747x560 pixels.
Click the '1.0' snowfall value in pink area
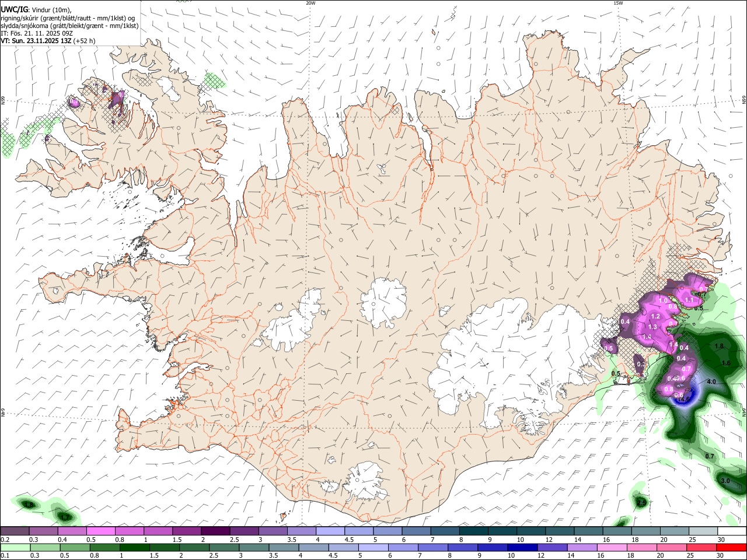click(x=663, y=300)
